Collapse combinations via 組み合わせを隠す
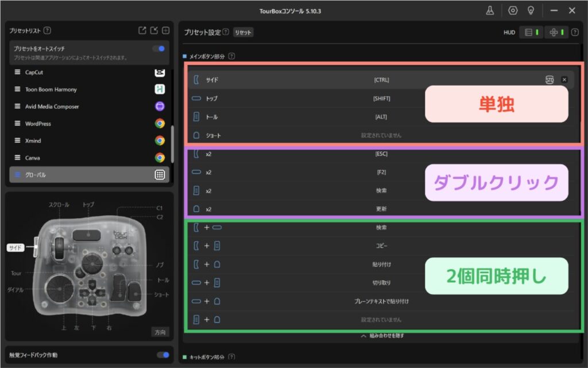The image size is (588, 368). tap(381, 336)
